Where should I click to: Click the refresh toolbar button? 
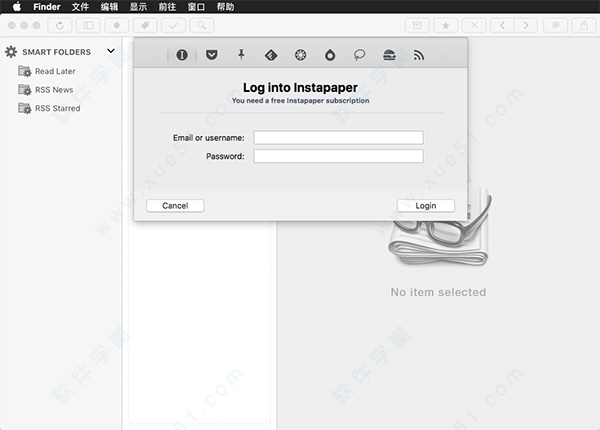(60, 25)
